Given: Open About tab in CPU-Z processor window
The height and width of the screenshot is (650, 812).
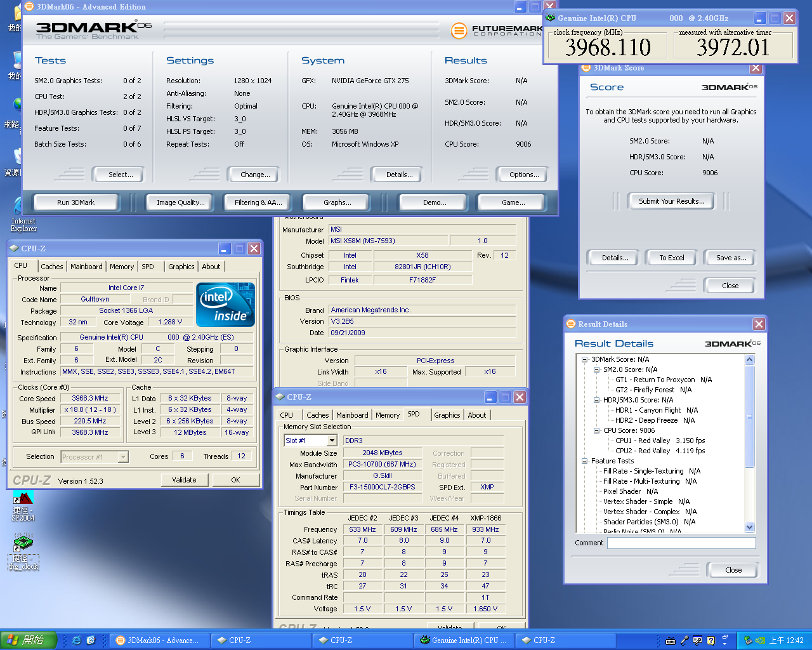Looking at the screenshot, I should 211,267.
